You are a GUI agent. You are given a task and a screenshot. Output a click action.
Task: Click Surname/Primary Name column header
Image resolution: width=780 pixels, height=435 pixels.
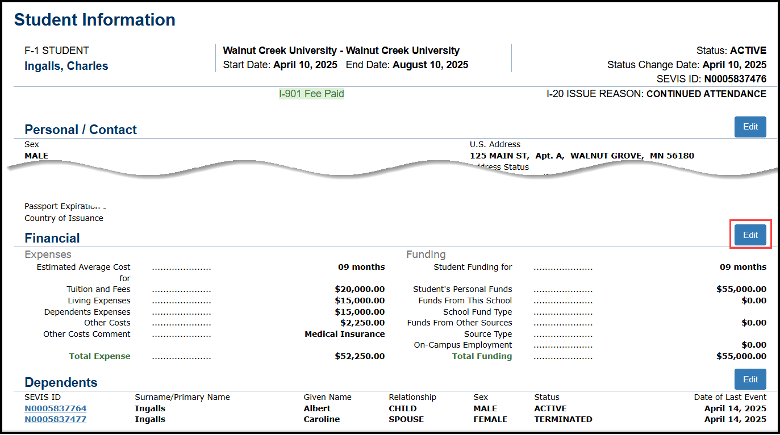[182, 397]
